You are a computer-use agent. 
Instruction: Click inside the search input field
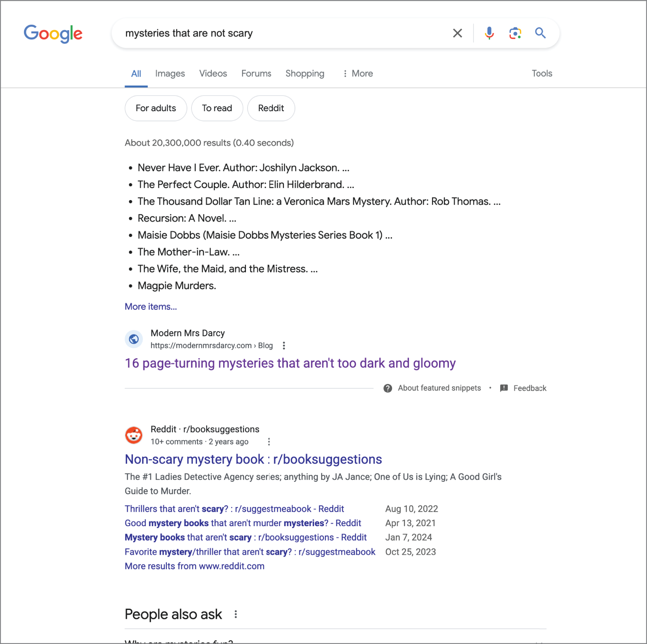(x=274, y=33)
